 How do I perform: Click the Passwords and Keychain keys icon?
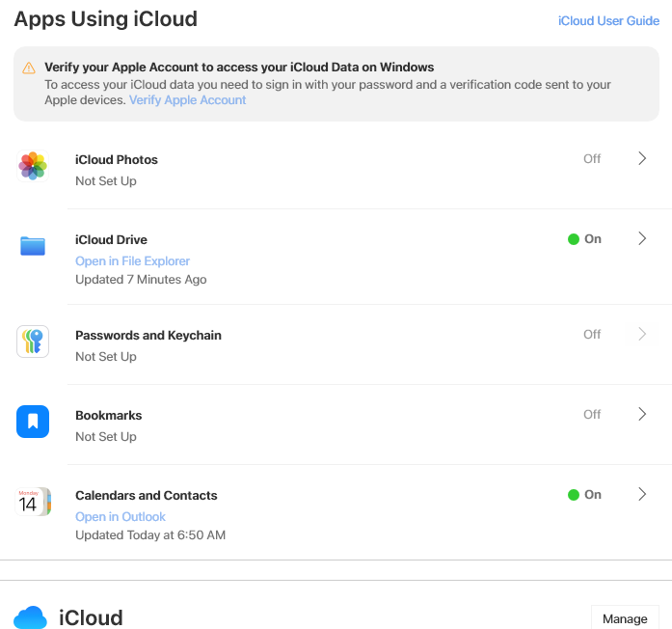pyautogui.click(x=33, y=342)
